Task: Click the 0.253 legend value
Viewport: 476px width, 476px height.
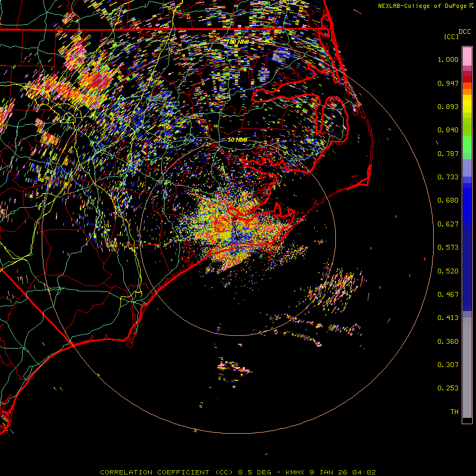Action: coord(448,388)
